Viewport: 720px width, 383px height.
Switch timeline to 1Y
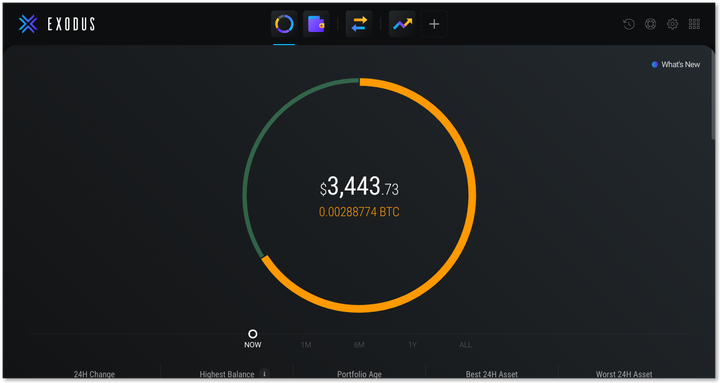pos(412,345)
